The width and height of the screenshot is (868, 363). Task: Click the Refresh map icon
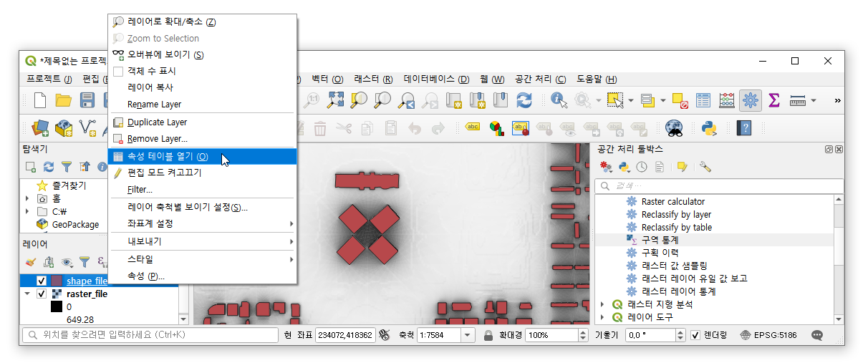pos(524,101)
